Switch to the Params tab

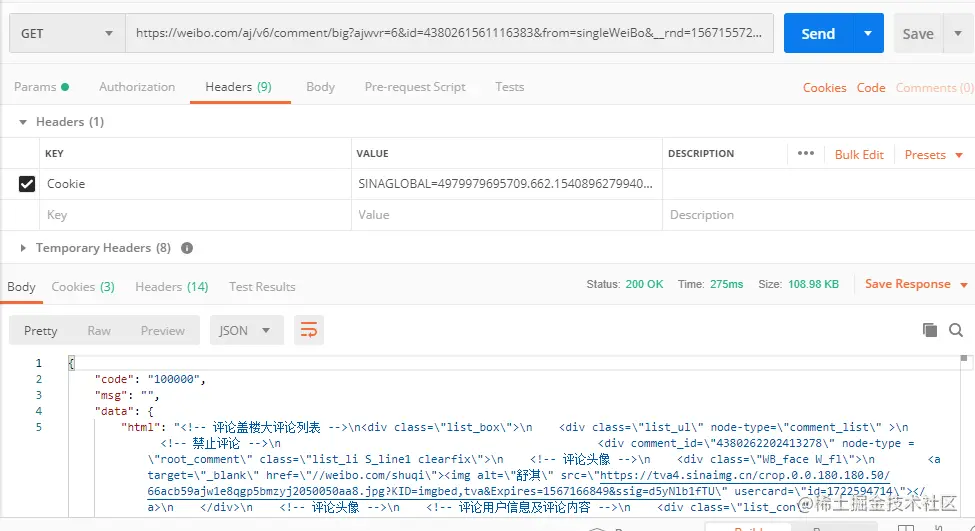tap(41, 87)
